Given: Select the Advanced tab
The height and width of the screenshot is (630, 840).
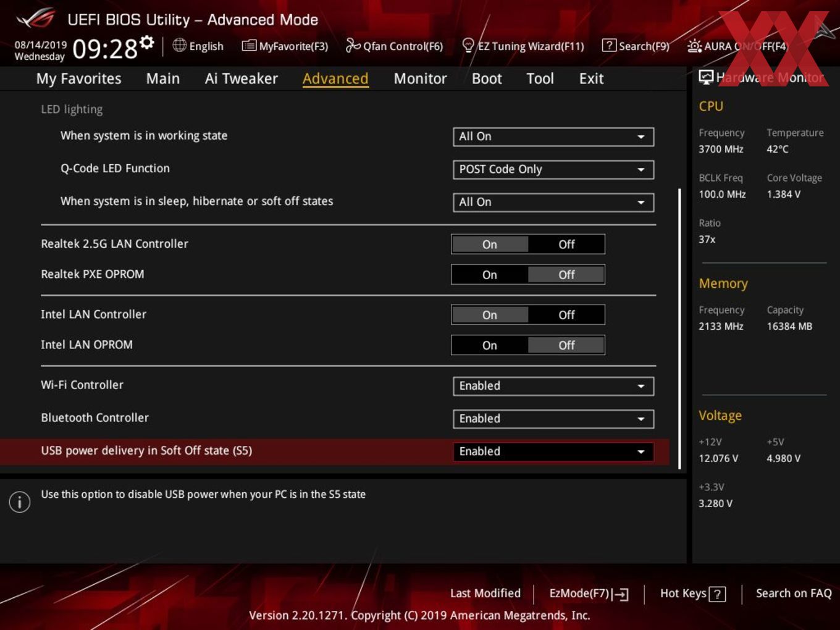Looking at the screenshot, I should point(335,78).
